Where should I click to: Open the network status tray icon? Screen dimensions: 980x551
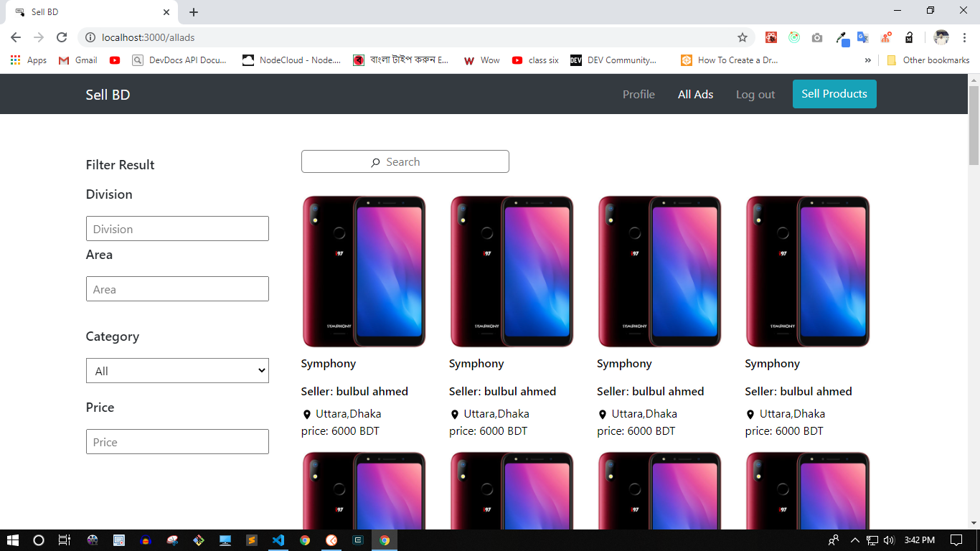(x=872, y=540)
